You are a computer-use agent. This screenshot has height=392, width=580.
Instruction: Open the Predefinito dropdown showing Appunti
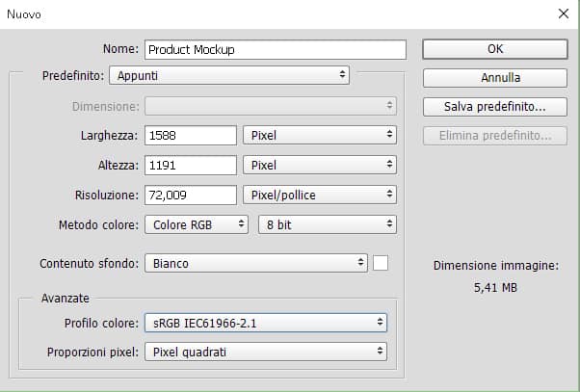[x=229, y=74]
